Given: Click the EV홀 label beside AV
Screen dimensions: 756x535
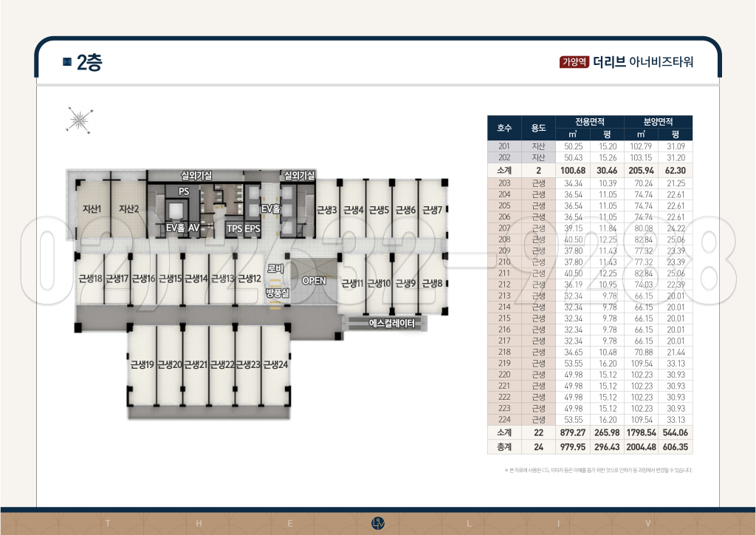Looking at the screenshot, I should [x=176, y=228].
